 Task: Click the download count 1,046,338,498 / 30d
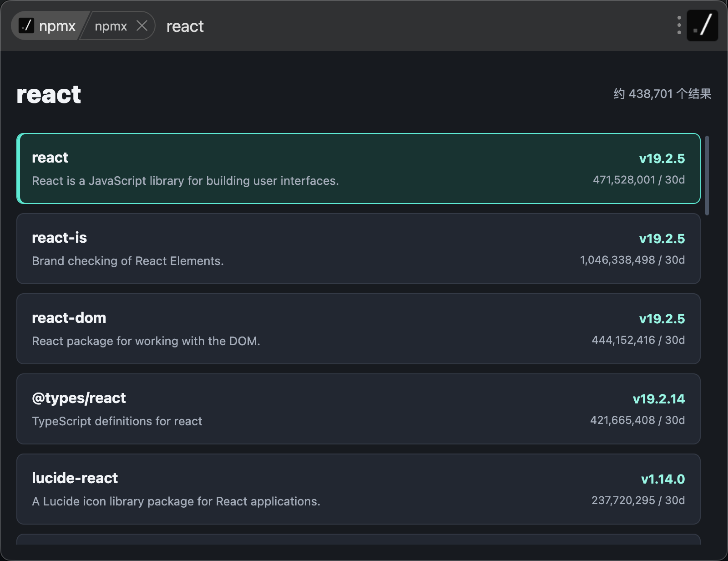(x=632, y=260)
